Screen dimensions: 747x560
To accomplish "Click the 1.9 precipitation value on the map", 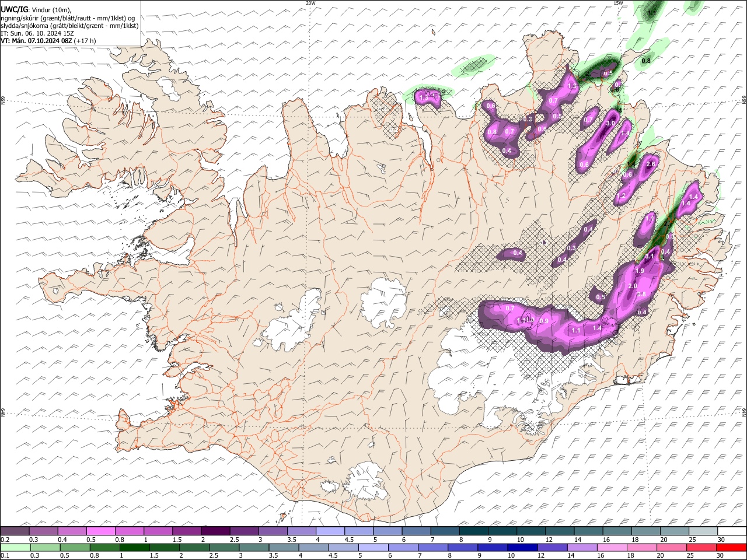I will pyautogui.click(x=640, y=271).
